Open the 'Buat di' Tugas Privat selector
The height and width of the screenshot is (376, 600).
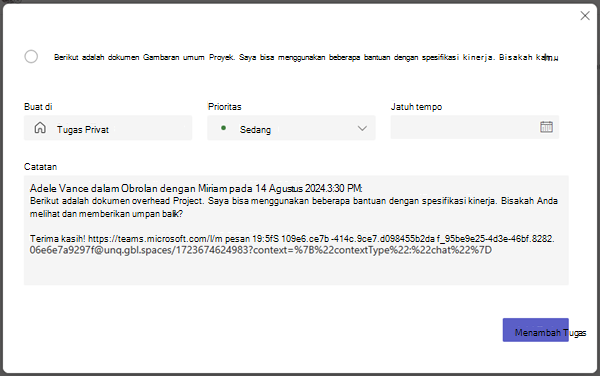(x=108, y=128)
